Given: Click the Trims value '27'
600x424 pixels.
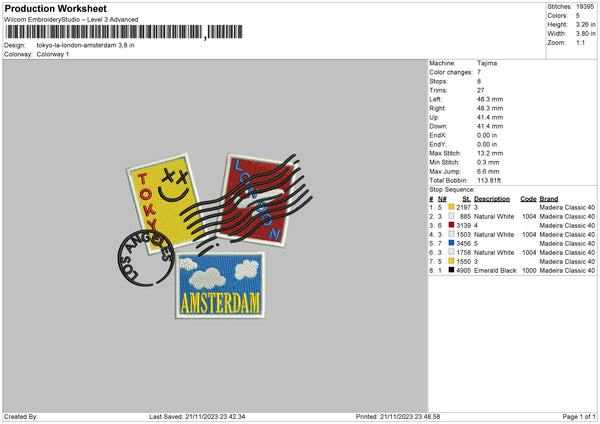Looking at the screenshot, I should (x=481, y=90).
